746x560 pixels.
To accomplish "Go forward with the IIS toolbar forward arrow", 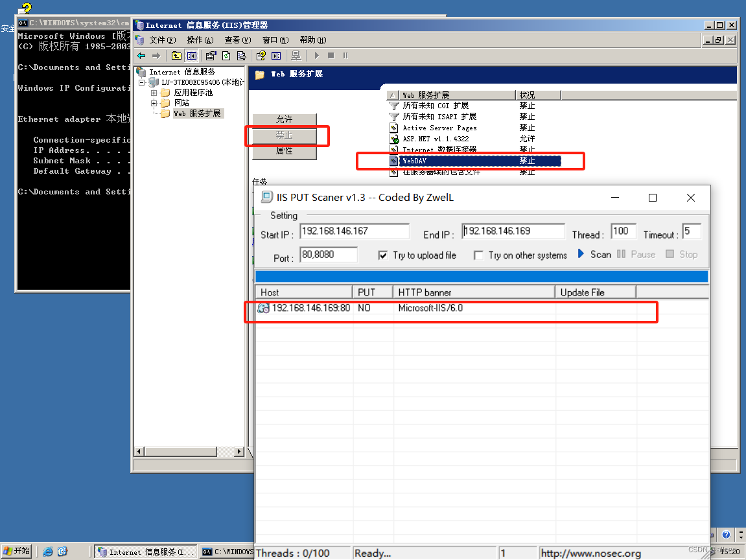I will (x=156, y=56).
